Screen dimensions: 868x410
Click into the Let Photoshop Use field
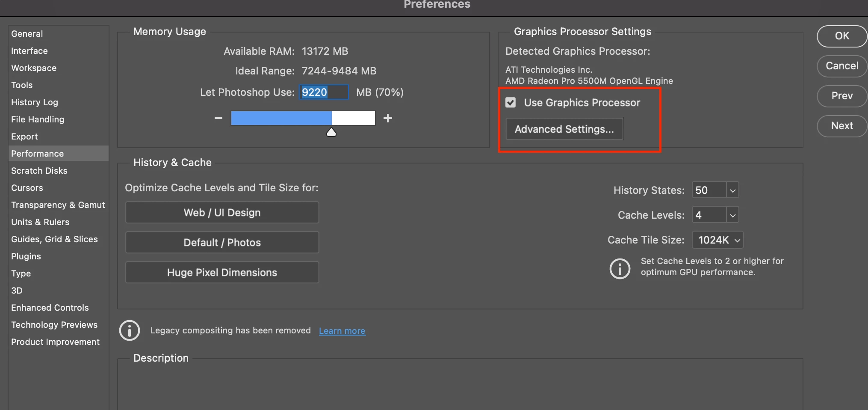click(x=324, y=92)
